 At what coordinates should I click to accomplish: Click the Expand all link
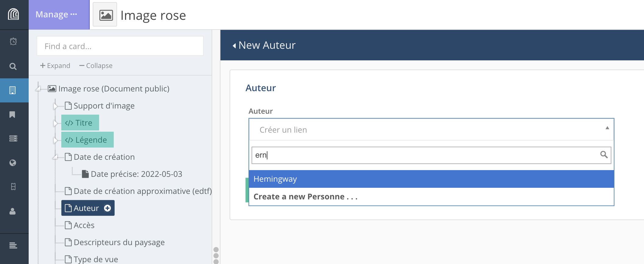click(x=55, y=66)
